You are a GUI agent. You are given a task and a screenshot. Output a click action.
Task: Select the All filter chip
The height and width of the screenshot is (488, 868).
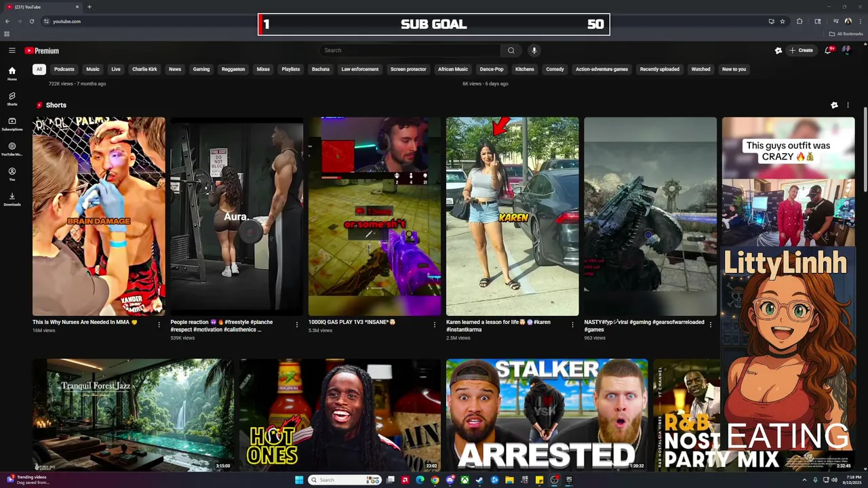39,69
